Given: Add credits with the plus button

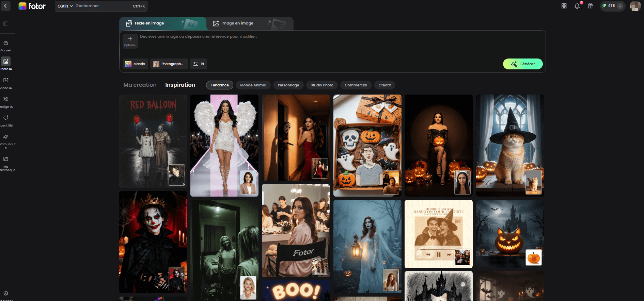Looking at the screenshot, I should tap(620, 6).
